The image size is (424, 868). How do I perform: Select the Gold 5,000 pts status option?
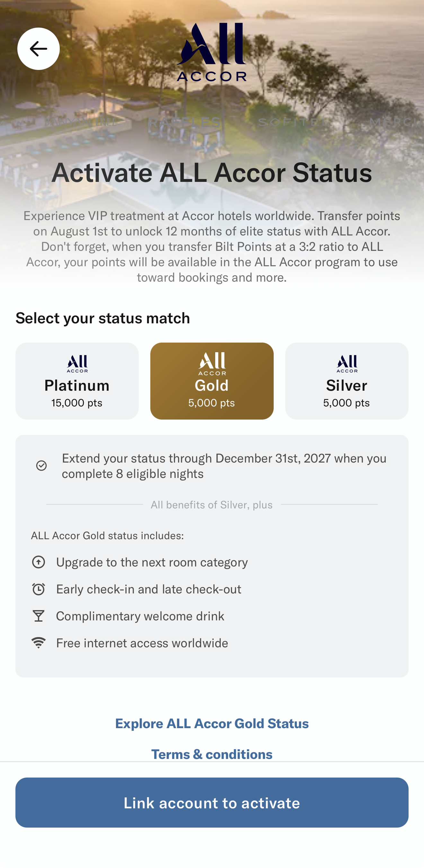(x=212, y=381)
